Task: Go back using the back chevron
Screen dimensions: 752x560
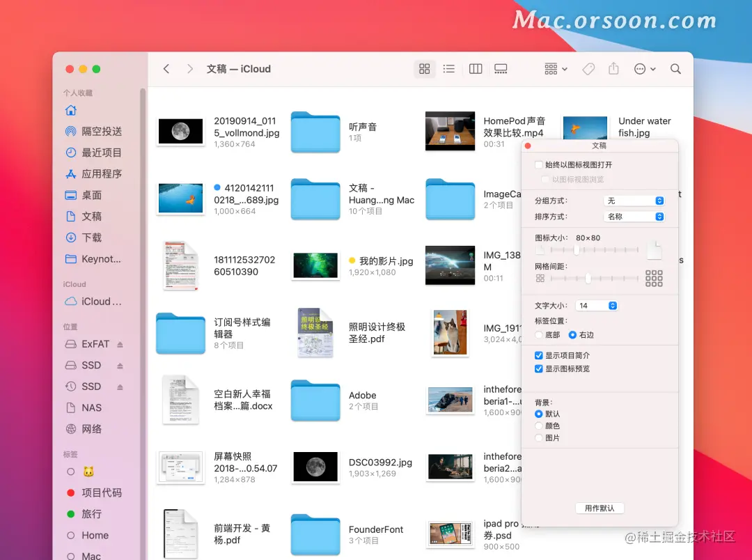Action: (x=166, y=69)
